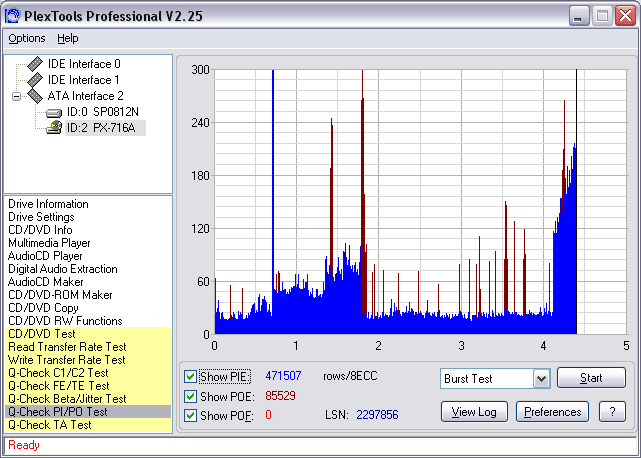Image resolution: width=641 pixels, height=458 pixels.
Task: Open CD/DVD-ROM Maker
Action: click(x=60, y=295)
